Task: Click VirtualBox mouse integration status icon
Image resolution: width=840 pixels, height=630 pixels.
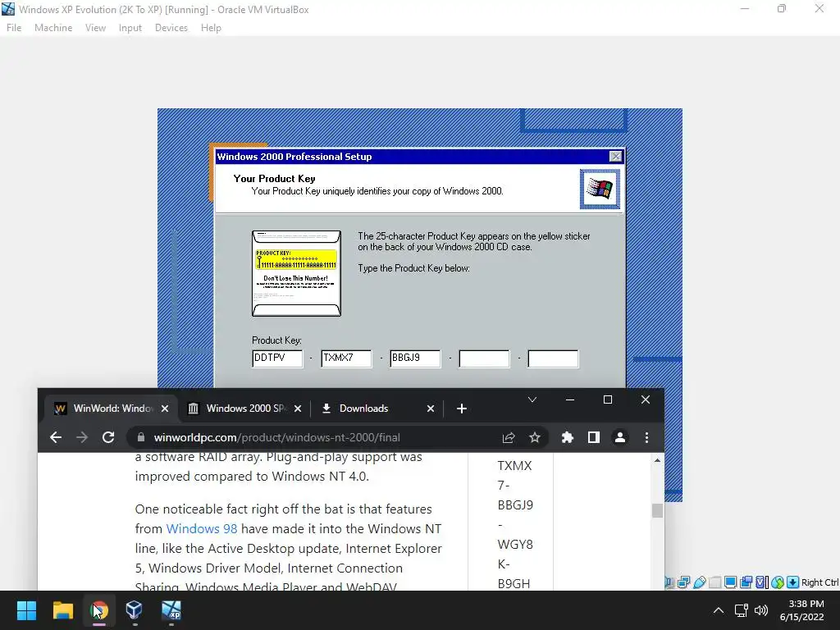Action: click(x=778, y=582)
